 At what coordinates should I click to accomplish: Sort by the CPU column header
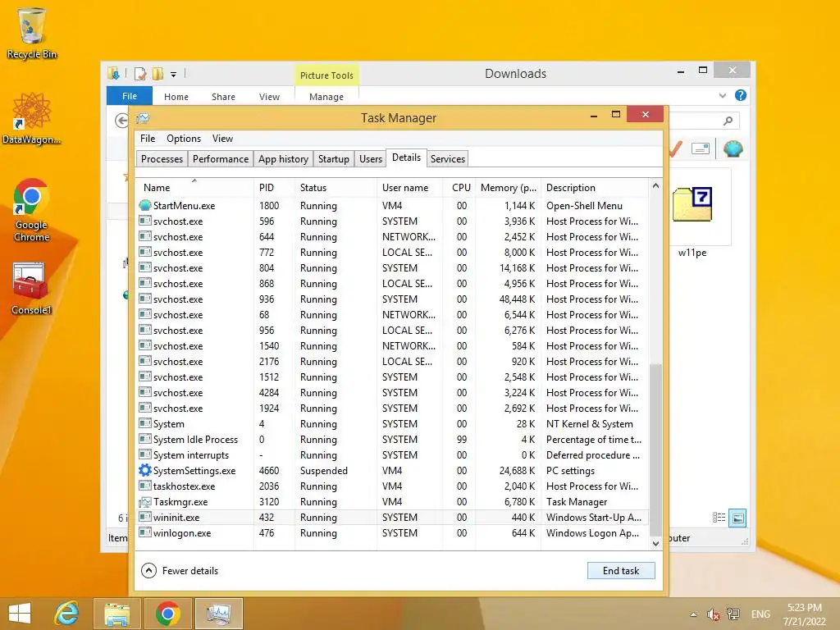(x=459, y=188)
